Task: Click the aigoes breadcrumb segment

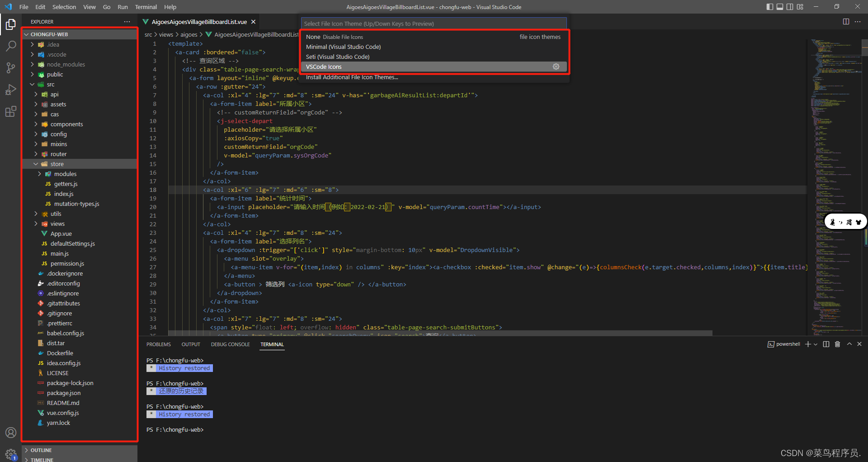Action: 189,34
